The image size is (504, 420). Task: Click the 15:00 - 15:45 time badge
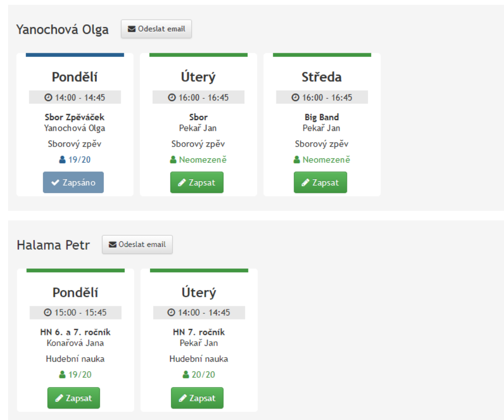[x=75, y=312]
